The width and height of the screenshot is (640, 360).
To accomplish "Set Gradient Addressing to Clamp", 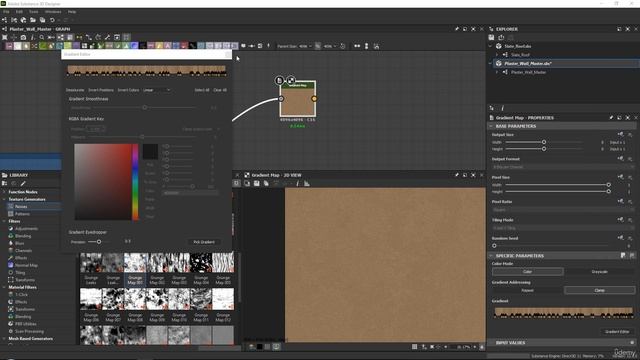I will click(x=600, y=290).
